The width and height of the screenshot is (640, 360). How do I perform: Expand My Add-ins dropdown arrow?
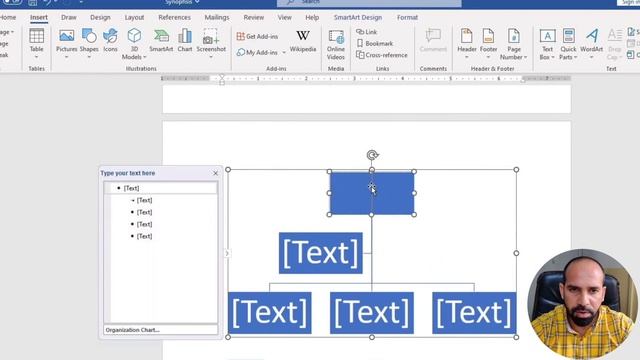[284, 52]
